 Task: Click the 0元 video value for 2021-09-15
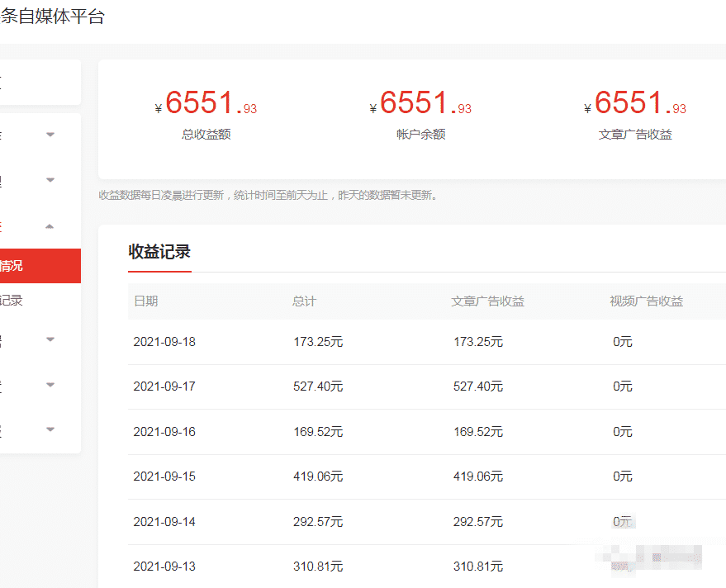[x=623, y=477]
